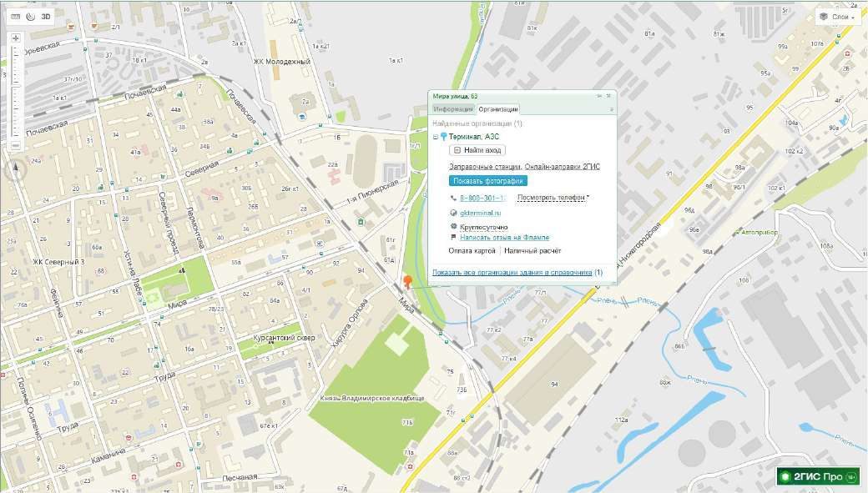Pin the popup using the pushpin icon

pos(599,96)
